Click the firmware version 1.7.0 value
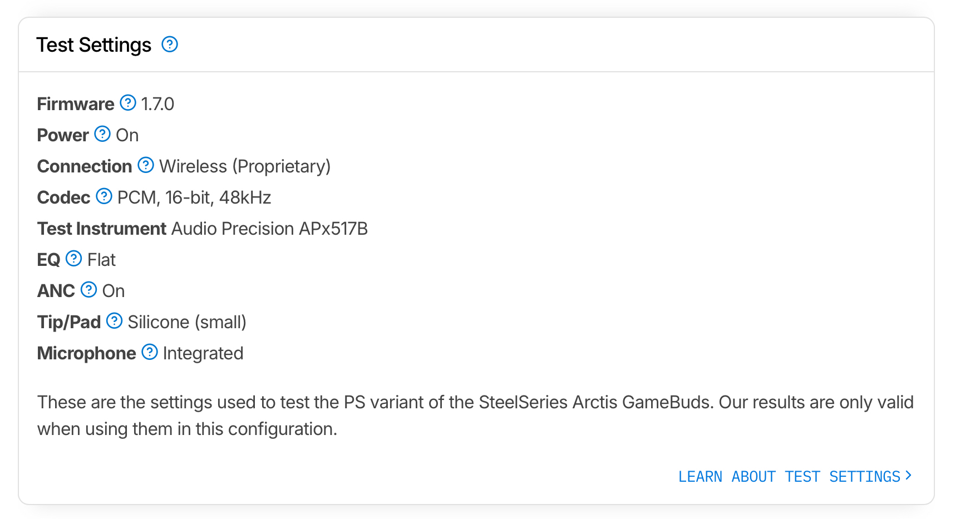This screenshot has height=519, width=980. click(x=157, y=104)
